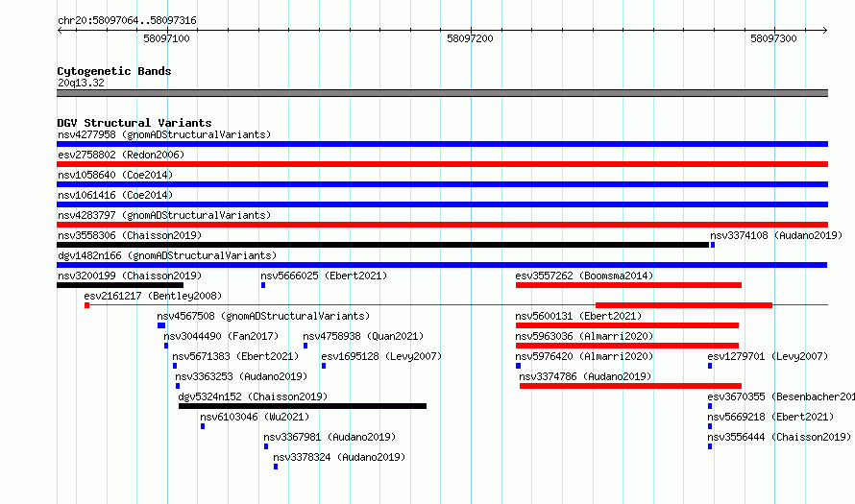The width and height of the screenshot is (855, 504).
Task: Open nsv1061416 (Coe2014) variant label
Action: 115,195
